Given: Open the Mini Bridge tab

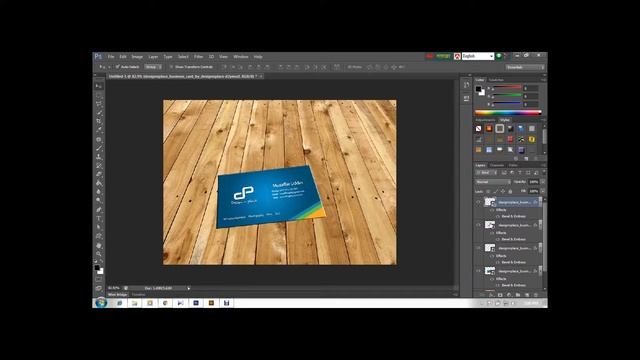Looking at the screenshot, I should 118,295.
